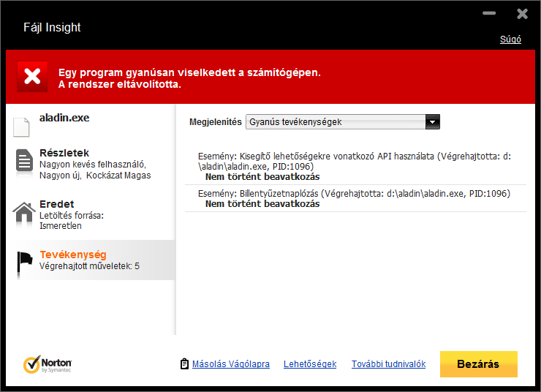Click the red X alert icon
This screenshot has height=392, width=541.
pyautogui.click(x=32, y=76)
